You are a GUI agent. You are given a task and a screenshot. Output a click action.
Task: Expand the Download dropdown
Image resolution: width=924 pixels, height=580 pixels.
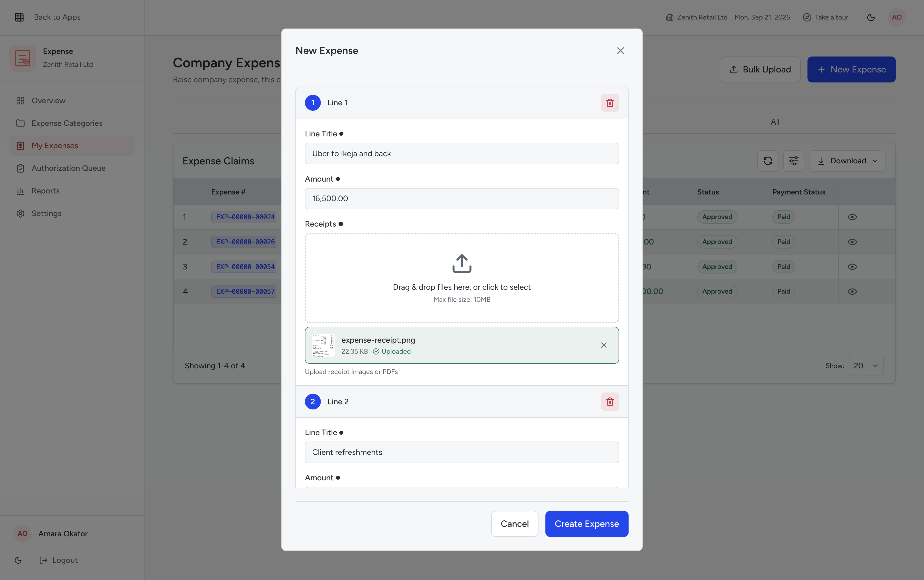pos(847,161)
